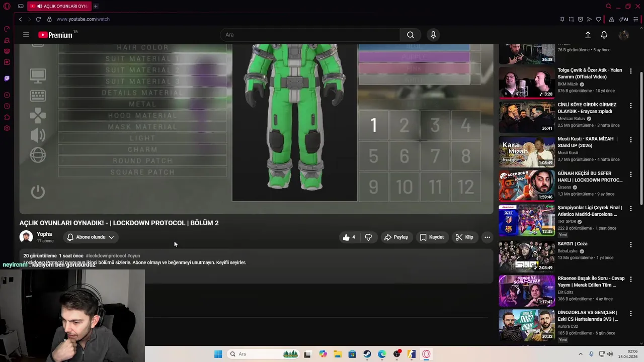Show hidden system tray icons chevron
This screenshot has height=362, width=644.
point(580,354)
